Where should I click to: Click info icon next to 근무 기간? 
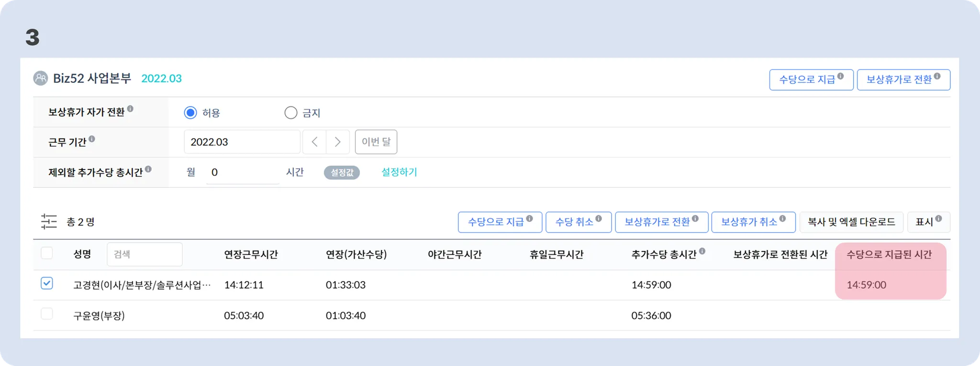(92, 139)
